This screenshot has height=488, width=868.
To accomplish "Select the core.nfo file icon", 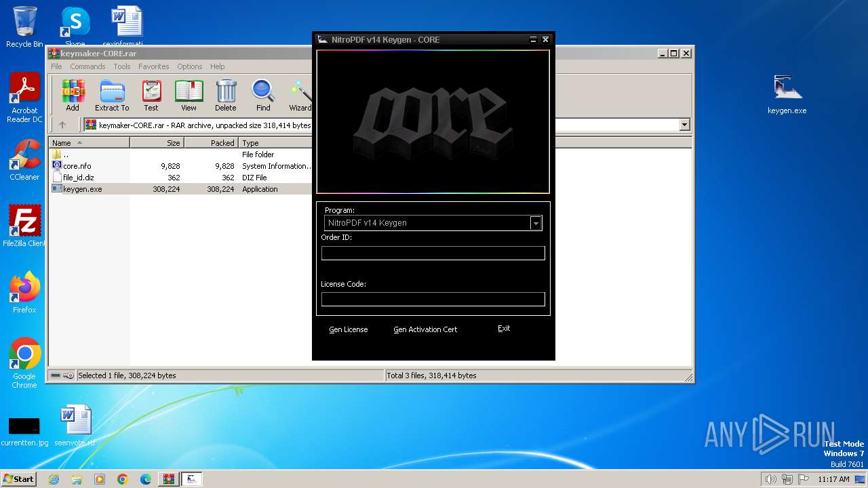I will point(57,165).
